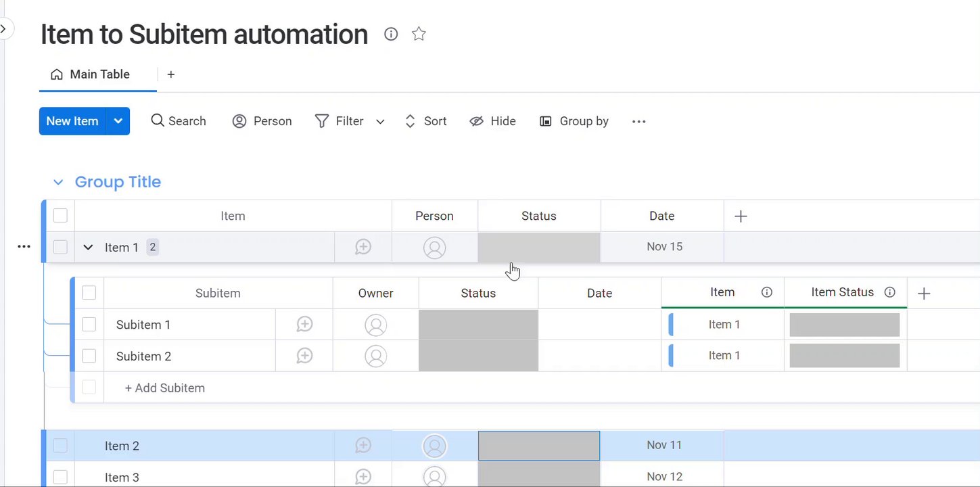Collapse Item 1 subitems chevron
The image size is (980, 487).
coord(88,248)
